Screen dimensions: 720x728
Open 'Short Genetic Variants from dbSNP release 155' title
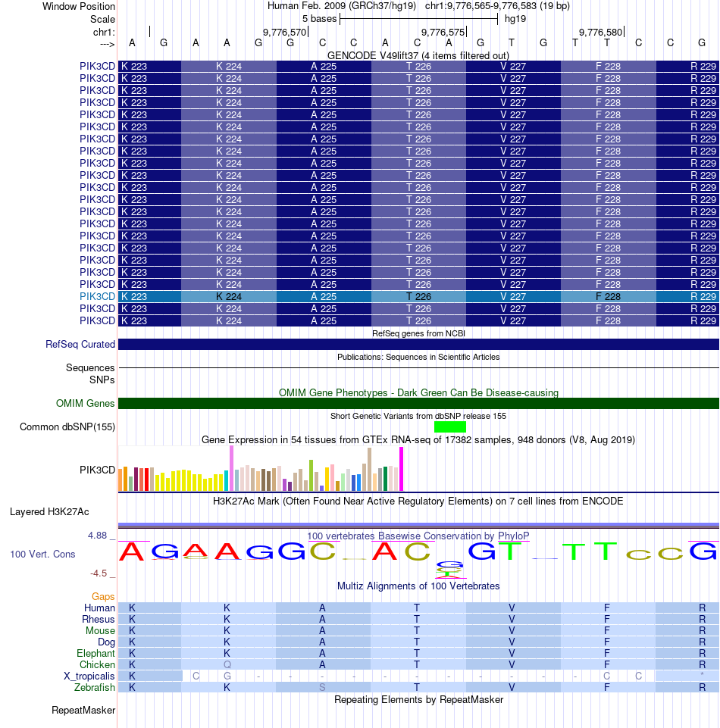[418, 416]
